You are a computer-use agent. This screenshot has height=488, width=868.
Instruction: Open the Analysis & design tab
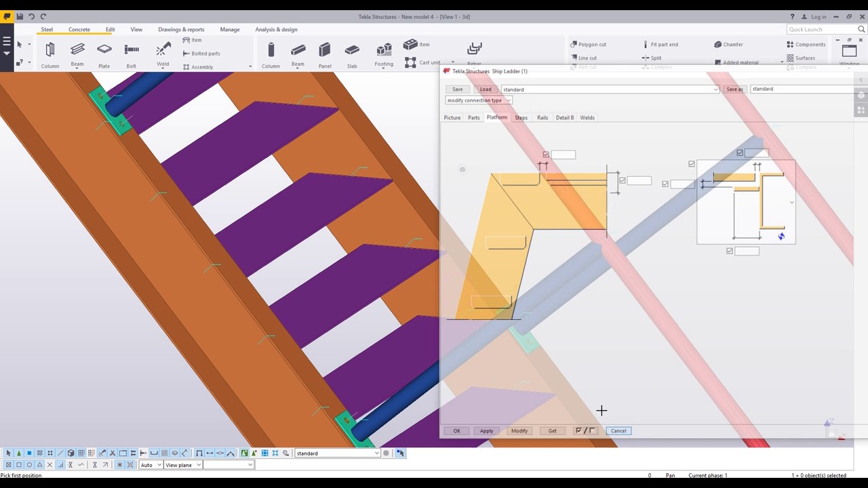(276, 29)
